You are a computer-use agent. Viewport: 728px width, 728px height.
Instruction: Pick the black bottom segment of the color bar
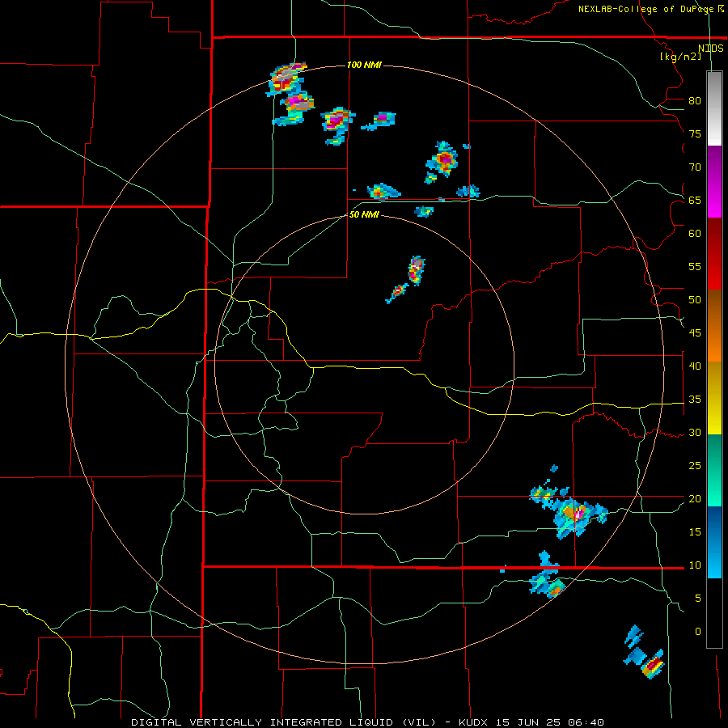(714, 613)
